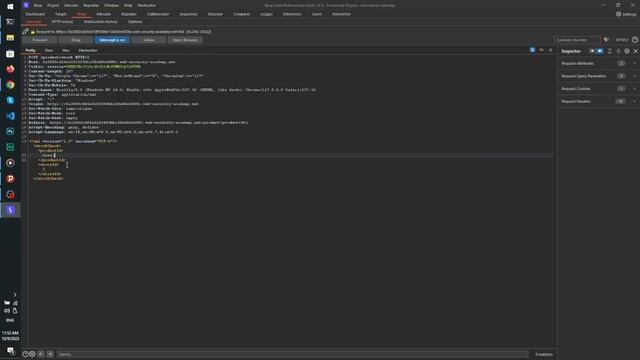Open the Hackvertor menu in menu bar
Image resolution: width=640 pixels, height=360 pixels.
click(147, 5)
